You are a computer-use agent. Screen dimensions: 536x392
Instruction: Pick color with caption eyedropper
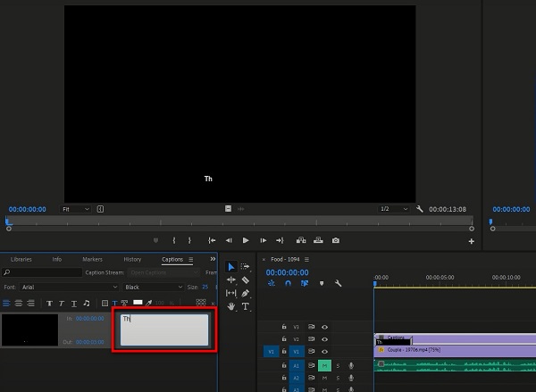click(x=148, y=303)
